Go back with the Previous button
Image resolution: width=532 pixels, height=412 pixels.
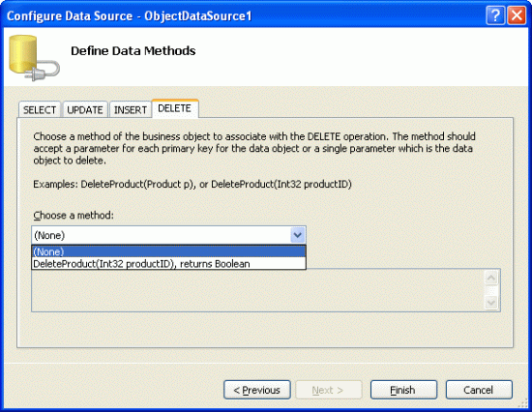(x=257, y=390)
